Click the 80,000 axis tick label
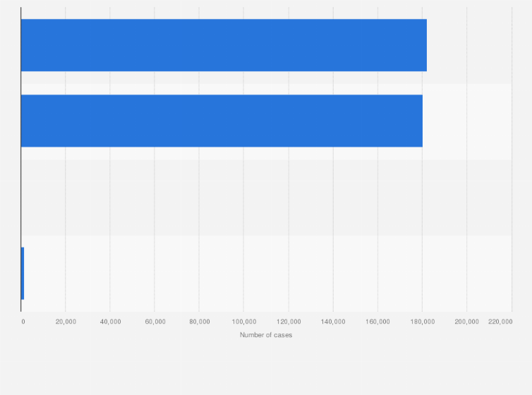This screenshot has width=532, height=395. click(200, 322)
